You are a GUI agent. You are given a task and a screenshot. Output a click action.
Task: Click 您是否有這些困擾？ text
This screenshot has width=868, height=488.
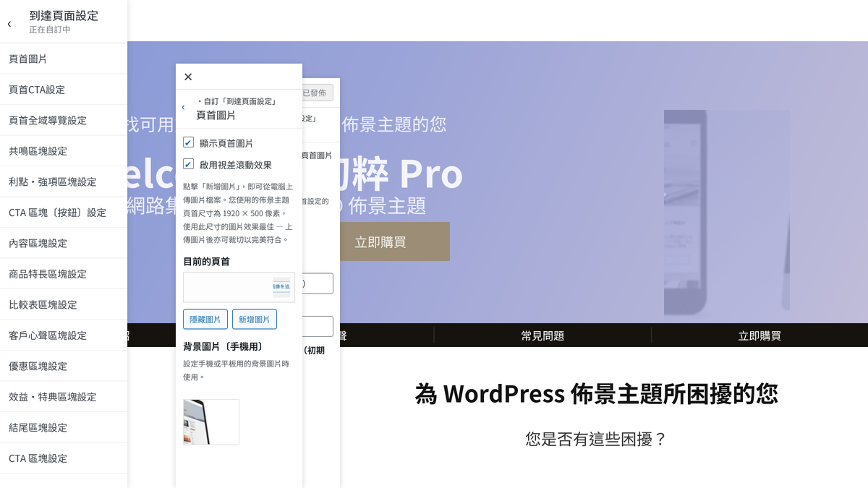click(596, 439)
